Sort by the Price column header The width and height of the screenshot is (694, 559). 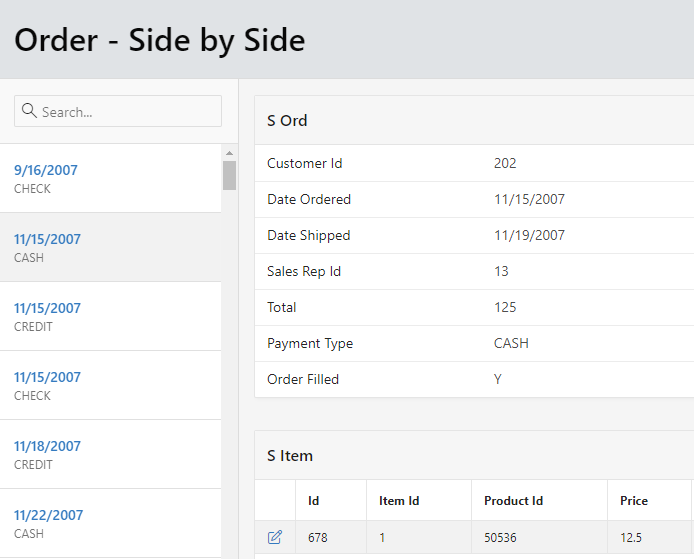point(634,501)
